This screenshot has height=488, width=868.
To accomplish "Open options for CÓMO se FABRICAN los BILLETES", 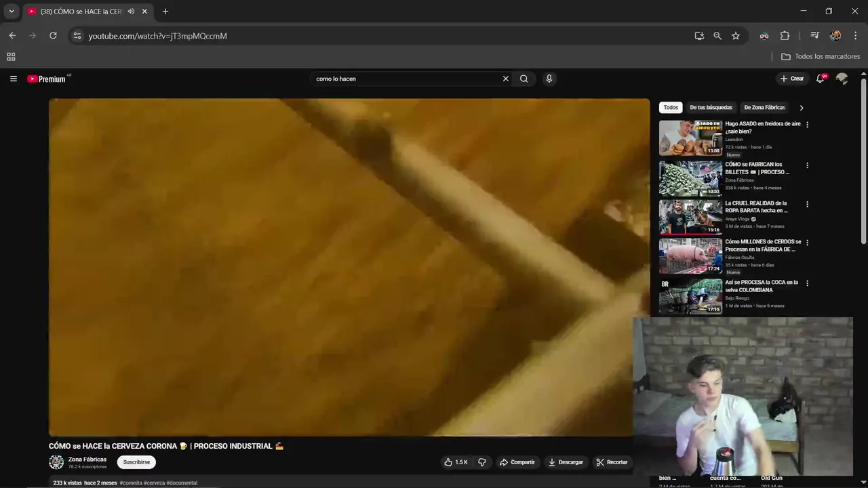I will tap(807, 165).
